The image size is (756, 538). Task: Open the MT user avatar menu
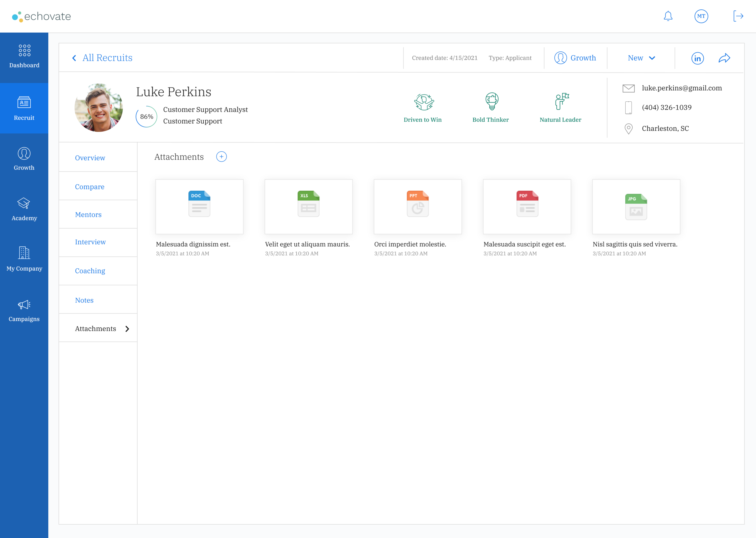tap(701, 16)
